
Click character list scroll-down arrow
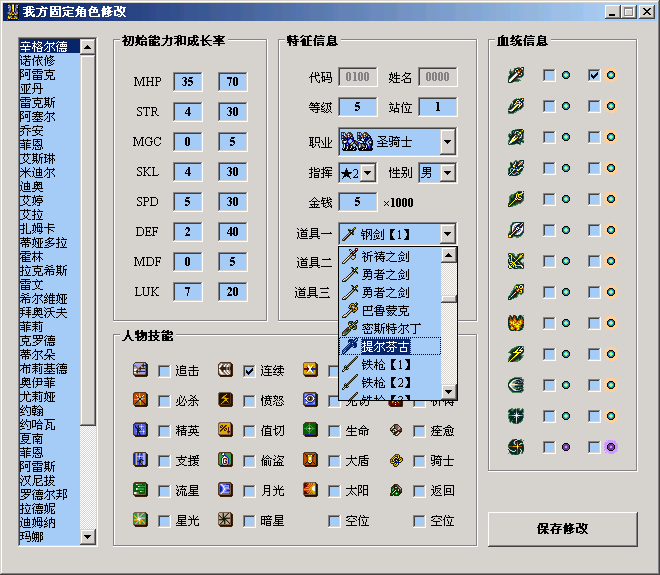pos(88,537)
